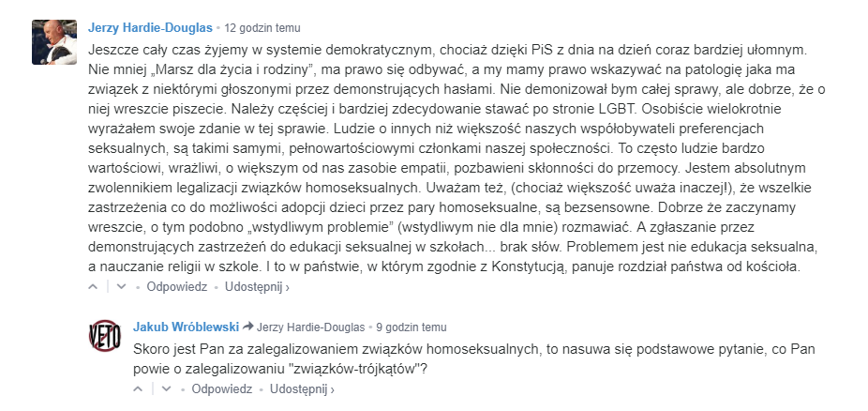Click Odpowiedz under Jakub Wróblewski's reply
This screenshot has height=411, width=868.
(222, 388)
